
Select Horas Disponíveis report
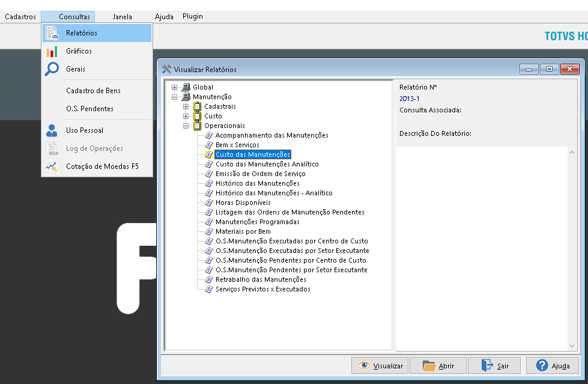tap(243, 203)
